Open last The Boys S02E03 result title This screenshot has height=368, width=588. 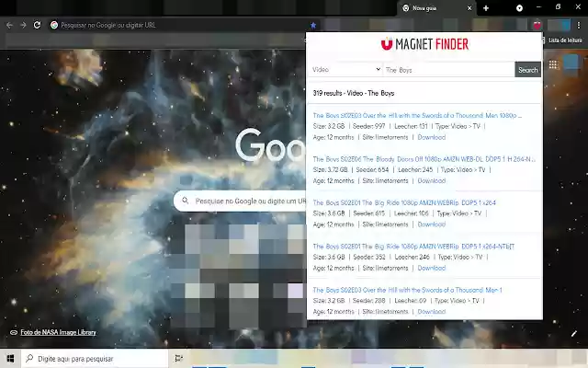[x=407, y=290]
